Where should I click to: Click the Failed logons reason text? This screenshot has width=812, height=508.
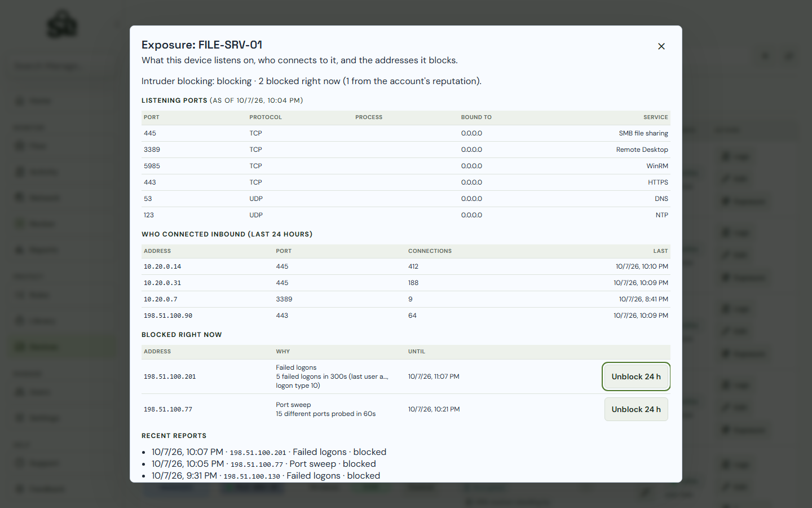[296, 367]
